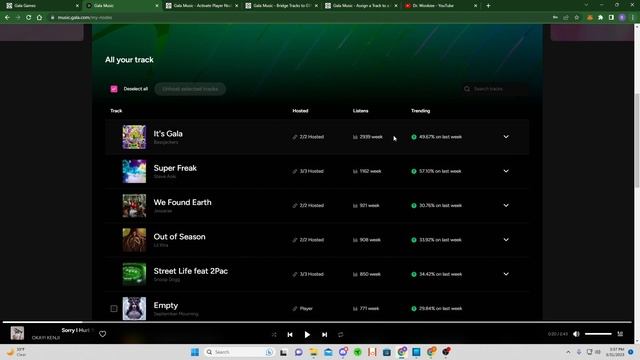
Task: Open a new browser tab
Action: (x=488, y=6)
